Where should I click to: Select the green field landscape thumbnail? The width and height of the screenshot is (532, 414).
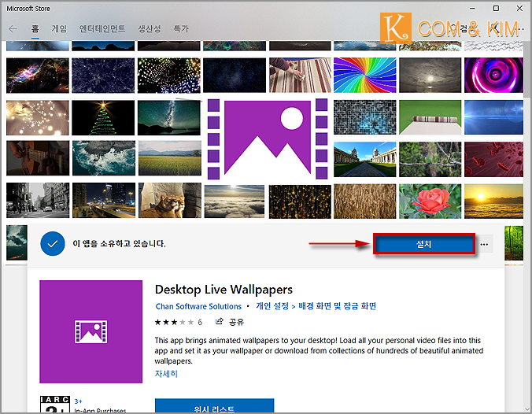pyautogui.click(x=170, y=158)
